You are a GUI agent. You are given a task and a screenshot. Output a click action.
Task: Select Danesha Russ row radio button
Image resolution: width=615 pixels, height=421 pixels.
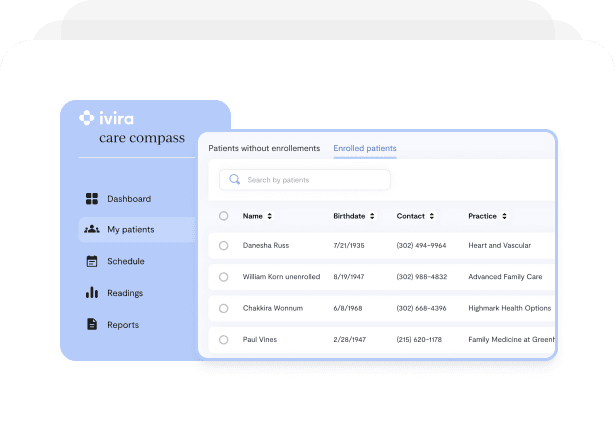tap(224, 246)
